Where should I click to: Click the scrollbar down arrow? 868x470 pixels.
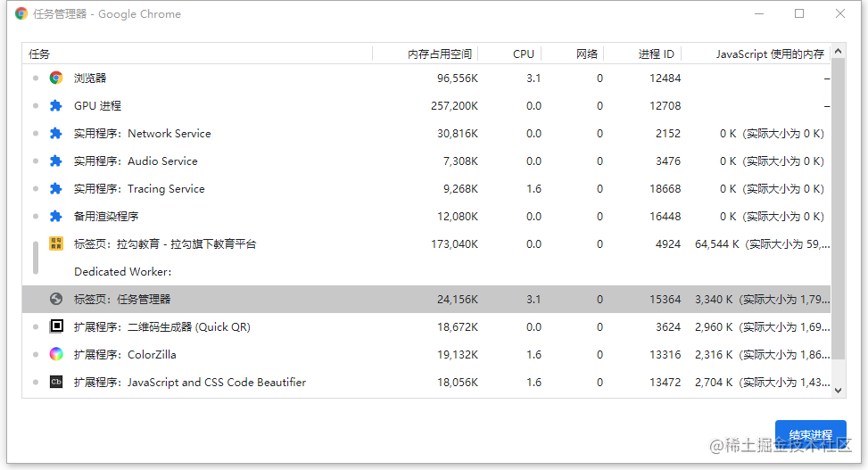point(838,391)
